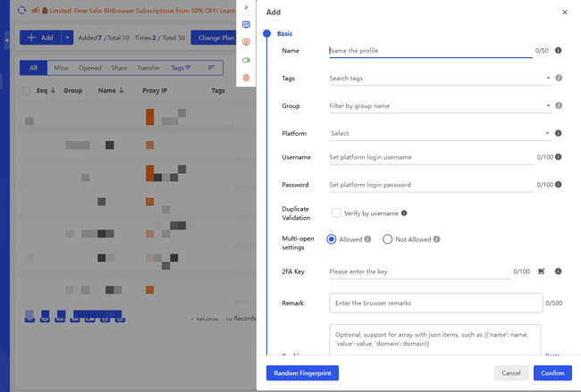Open the Limited-Time Sale banner link
The image size is (581, 392).
coord(142,11)
